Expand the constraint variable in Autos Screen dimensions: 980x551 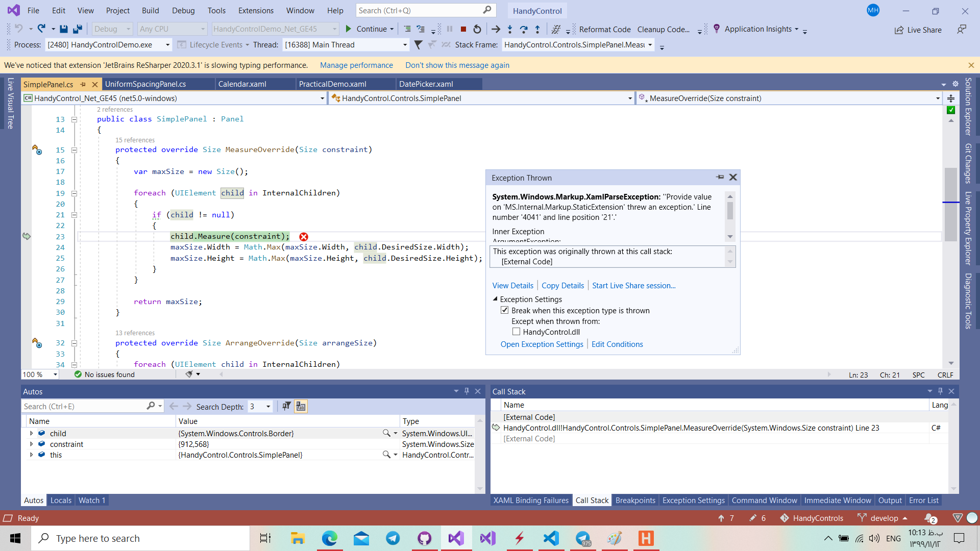pos(32,444)
